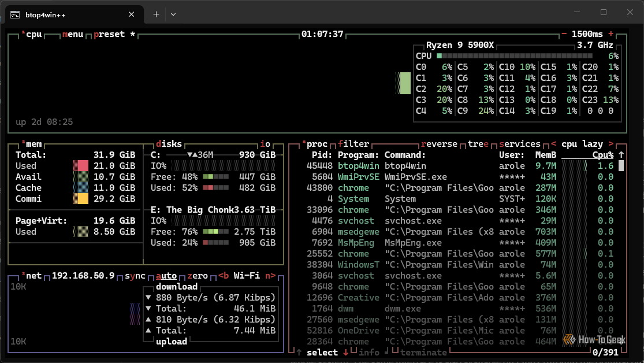Increase update interval with plus sign
The image size is (644, 363).
click(611, 34)
